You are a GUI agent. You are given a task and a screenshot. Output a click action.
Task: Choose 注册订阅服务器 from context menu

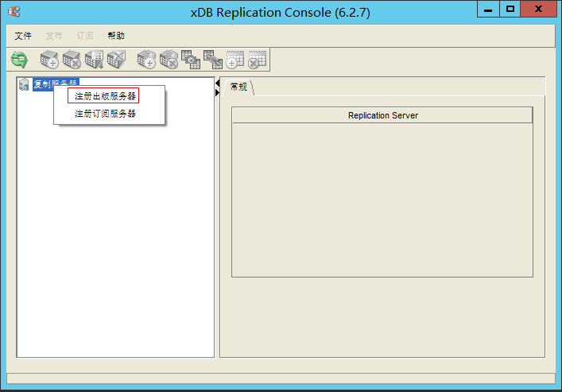pos(105,114)
